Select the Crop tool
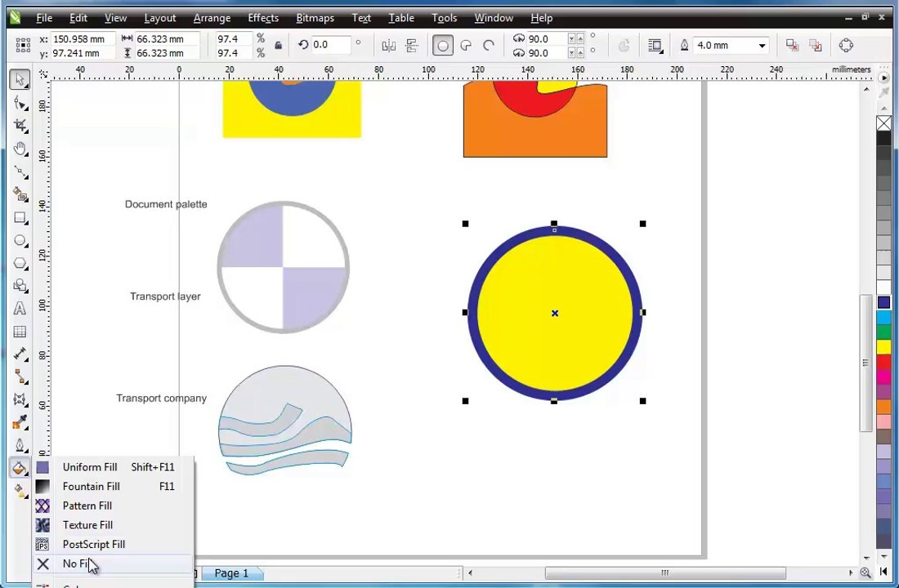The height and width of the screenshot is (588, 899). 20,126
